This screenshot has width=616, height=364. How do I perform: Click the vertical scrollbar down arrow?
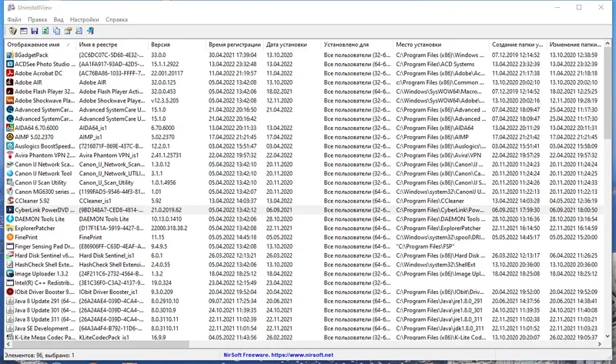click(x=608, y=336)
